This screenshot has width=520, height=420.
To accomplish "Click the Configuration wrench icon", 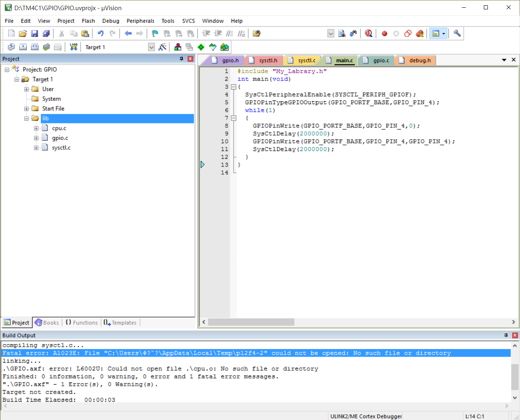I will point(457,33).
